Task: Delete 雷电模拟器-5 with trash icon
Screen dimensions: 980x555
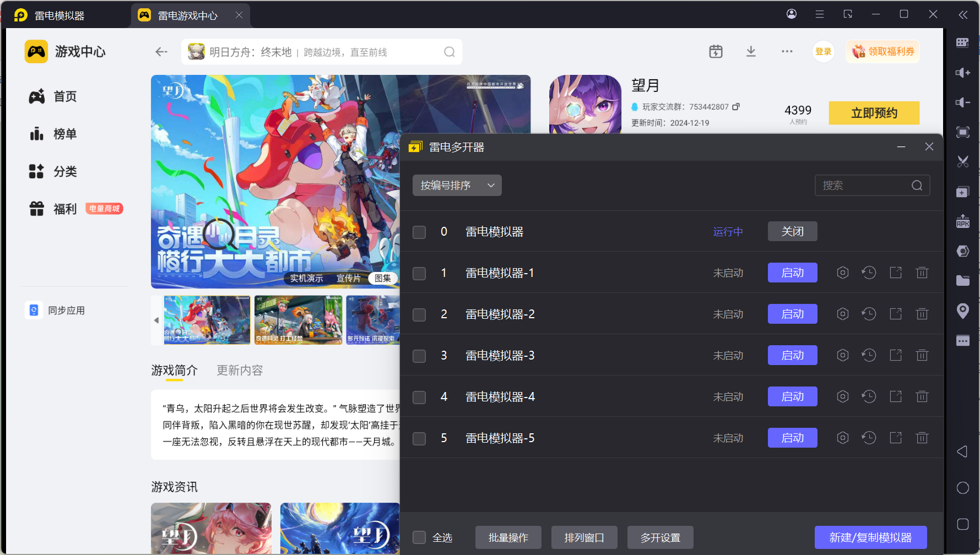Action: [x=922, y=438]
